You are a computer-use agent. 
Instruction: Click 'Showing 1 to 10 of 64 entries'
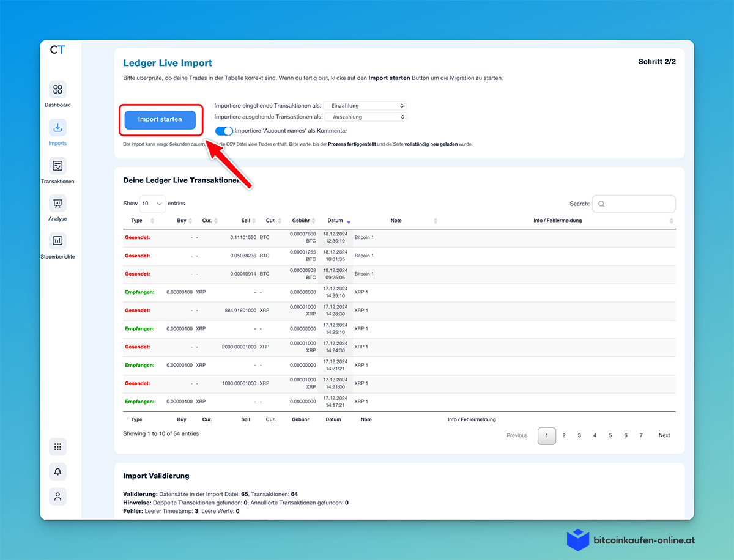161,433
